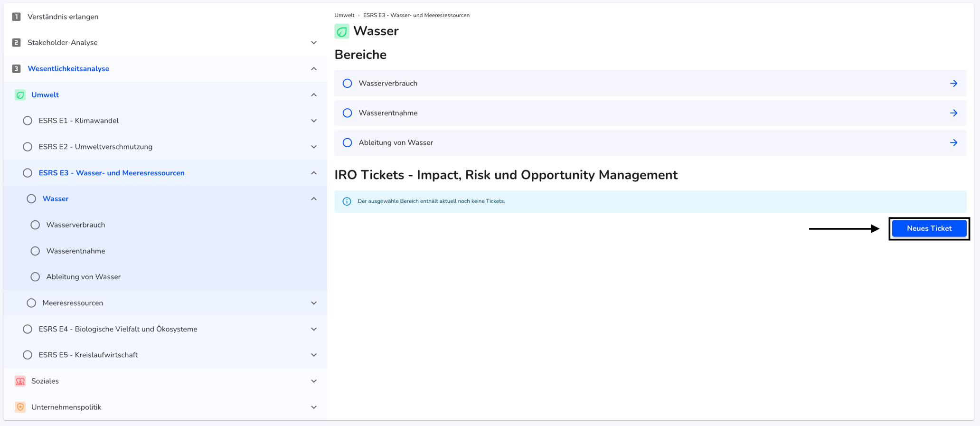The height and width of the screenshot is (426, 980).
Task: Click the orange Unternehmenspolitik shield icon
Action: click(20, 407)
